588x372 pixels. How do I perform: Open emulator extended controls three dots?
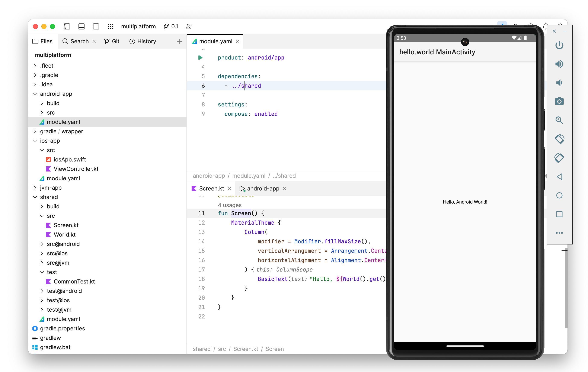559,233
